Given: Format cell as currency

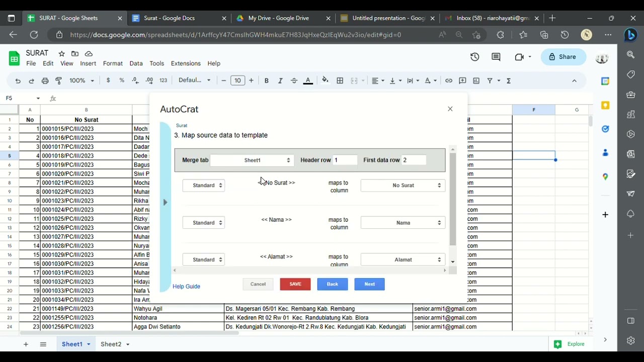Looking at the screenshot, I should pos(108,80).
